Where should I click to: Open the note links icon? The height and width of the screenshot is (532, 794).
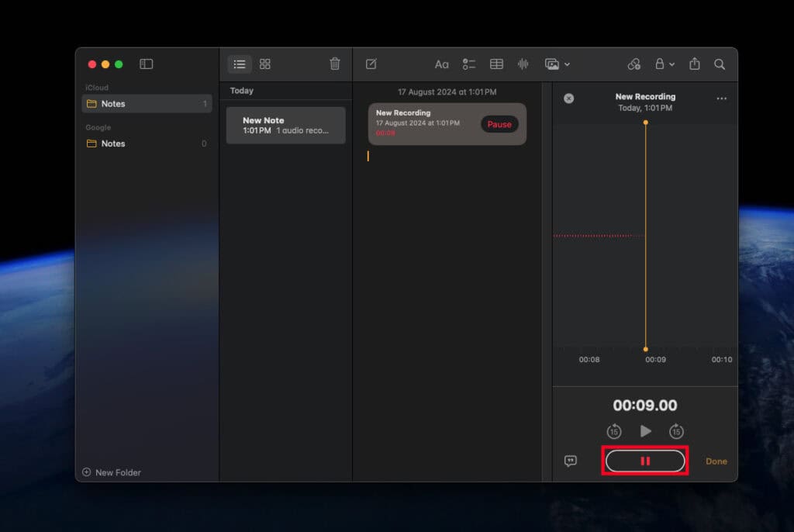635,64
